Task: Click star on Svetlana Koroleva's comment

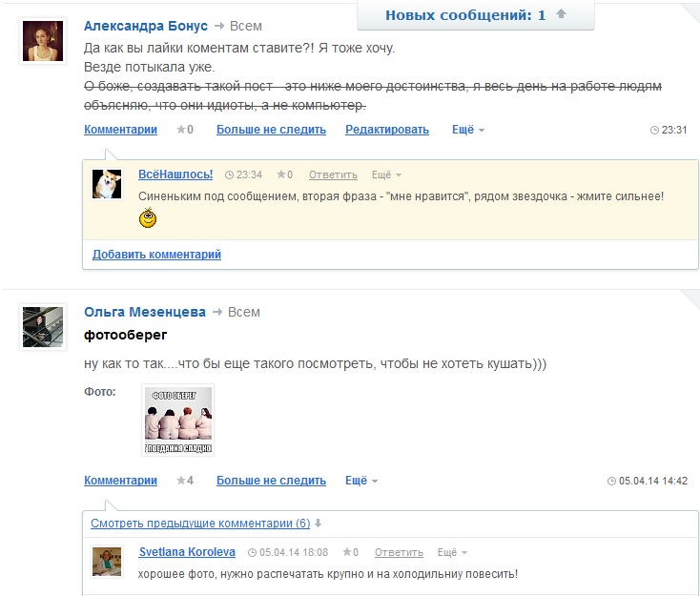Action: click(347, 552)
